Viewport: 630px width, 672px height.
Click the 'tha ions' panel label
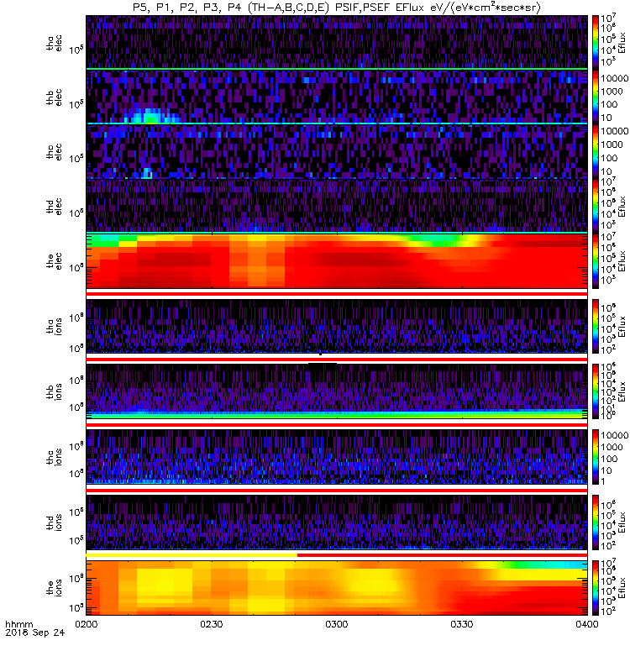click(55, 326)
